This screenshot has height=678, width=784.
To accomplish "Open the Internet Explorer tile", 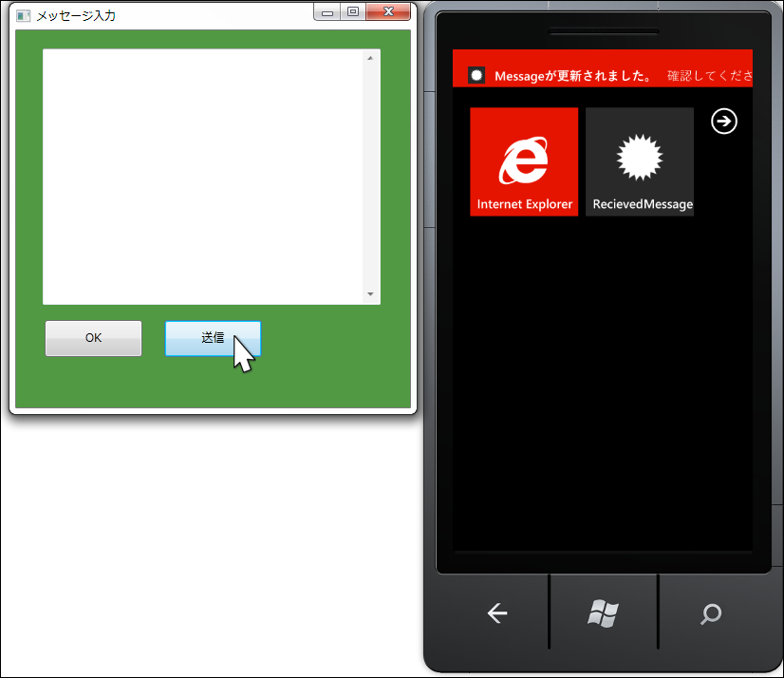I will coord(524,161).
